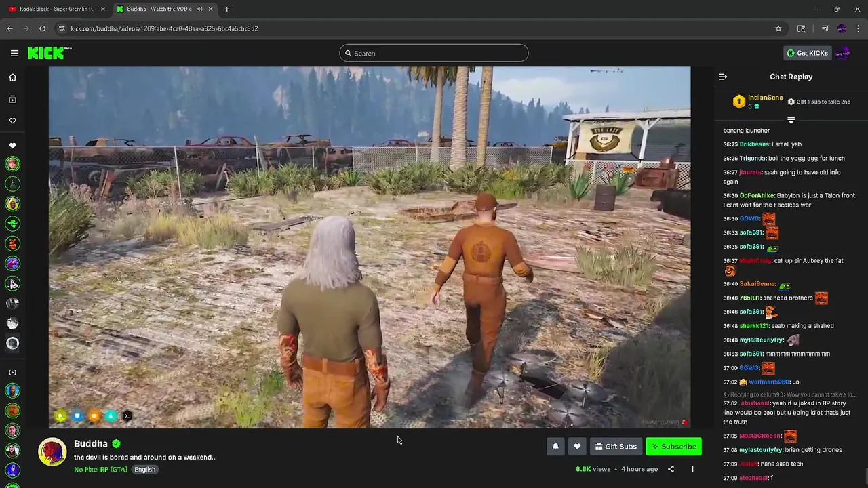Viewport: 868px width, 488px height.
Task: Open the Google Lens search icon in toolbar
Action: tap(801, 28)
